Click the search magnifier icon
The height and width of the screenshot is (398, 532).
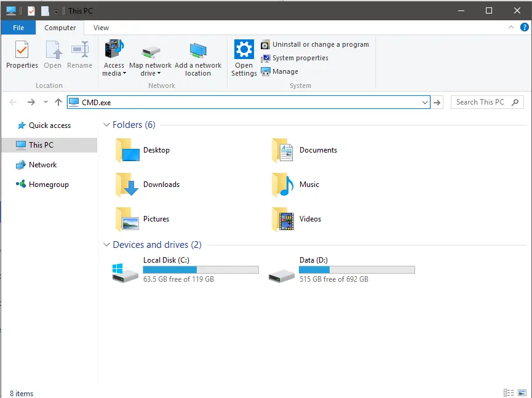[515, 102]
